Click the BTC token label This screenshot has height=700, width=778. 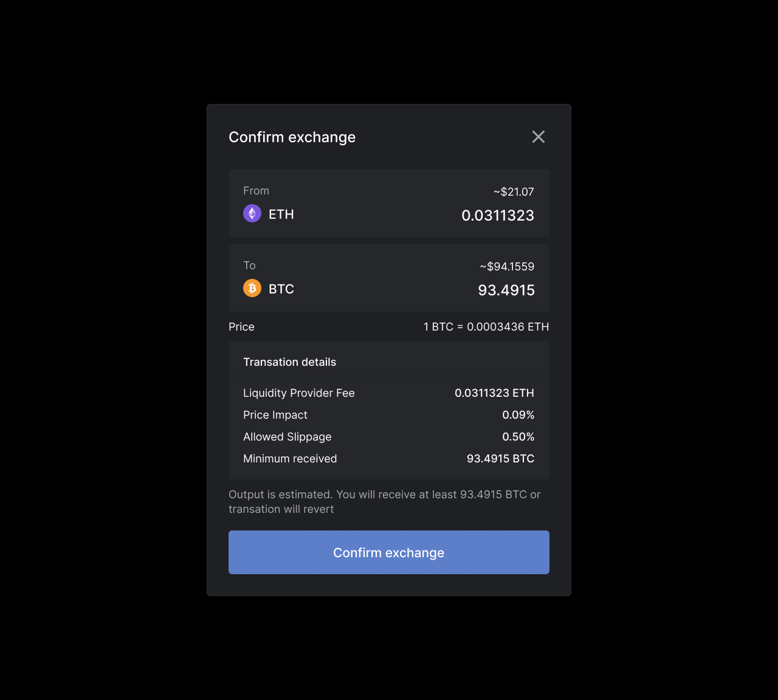pos(281,289)
